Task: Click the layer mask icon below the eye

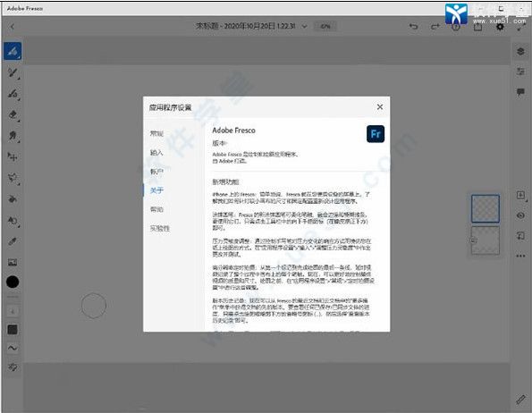Action: [520, 235]
